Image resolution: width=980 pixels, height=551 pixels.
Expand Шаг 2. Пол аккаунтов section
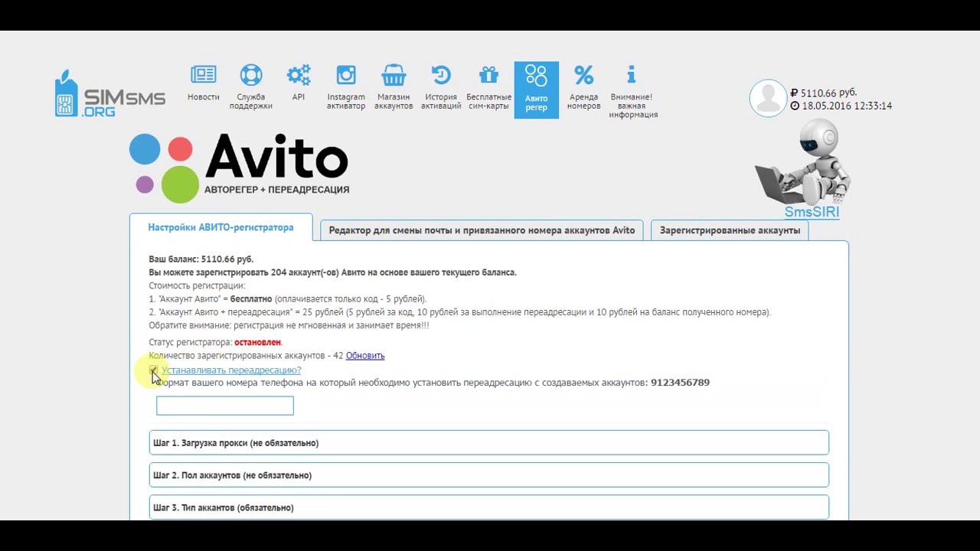(488, 474)
